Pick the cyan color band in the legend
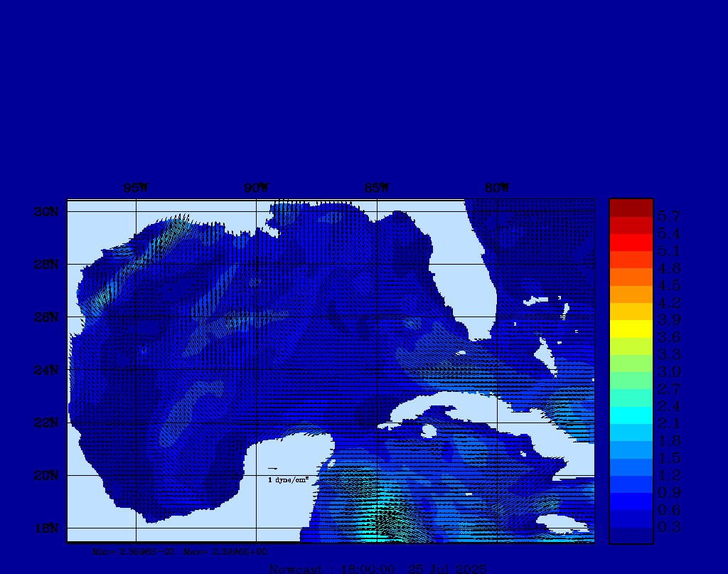Screen dimensions: 728x574 point(631,415)
